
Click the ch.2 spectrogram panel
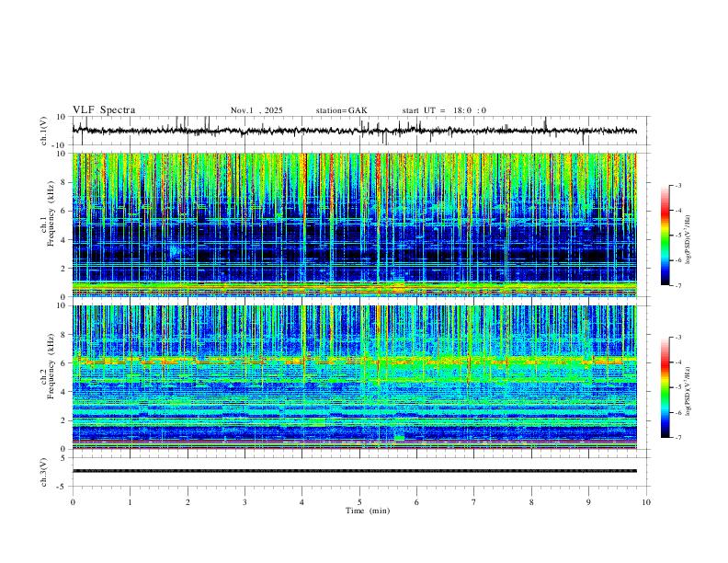point(355,377)
